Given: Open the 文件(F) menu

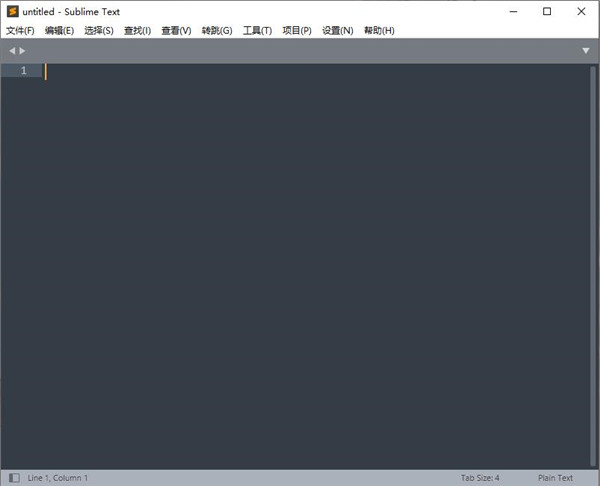Looking at the screenshot, I should [x=20, y=31].
